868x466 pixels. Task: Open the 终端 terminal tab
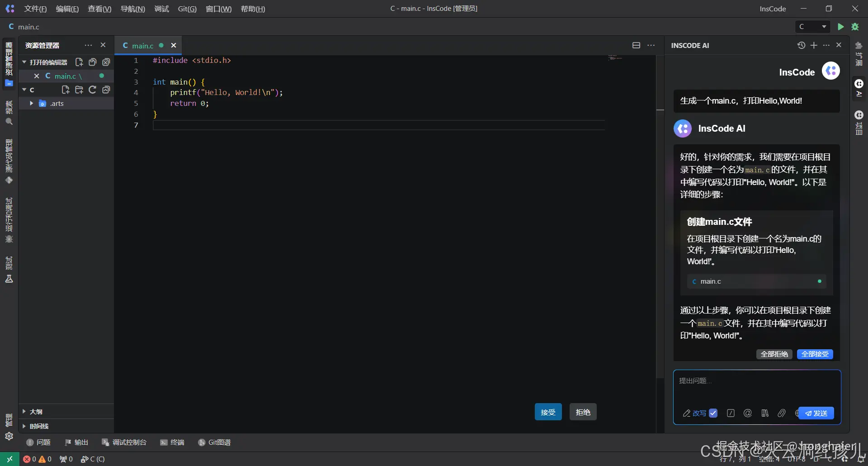(x=172, y=442)
